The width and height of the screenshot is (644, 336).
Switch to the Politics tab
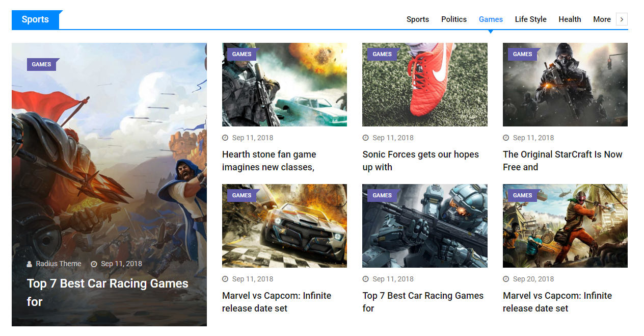[x=454, y=19]
